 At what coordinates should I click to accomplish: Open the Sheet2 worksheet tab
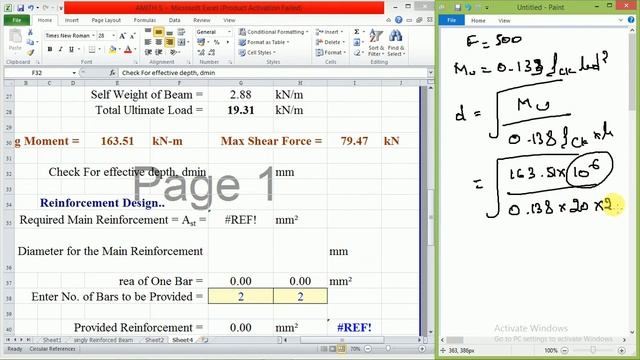click(154, 340)
